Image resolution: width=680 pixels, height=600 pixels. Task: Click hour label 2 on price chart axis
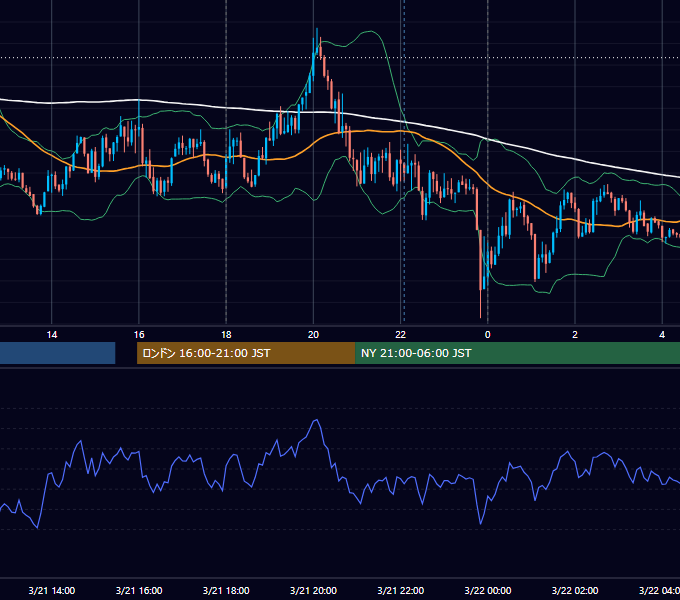(x=575, y=335)
